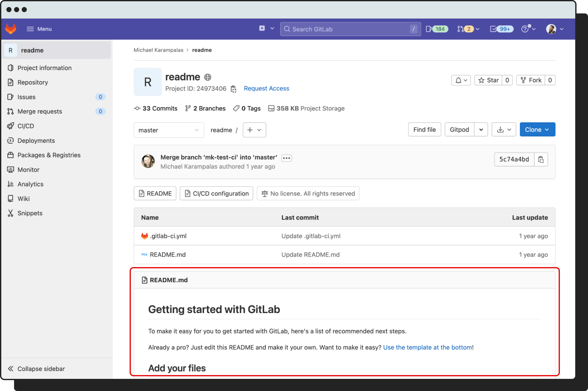Click commit hash 5c74a4bd
Viewport: 588px width, 391px height.
(514, 159)
